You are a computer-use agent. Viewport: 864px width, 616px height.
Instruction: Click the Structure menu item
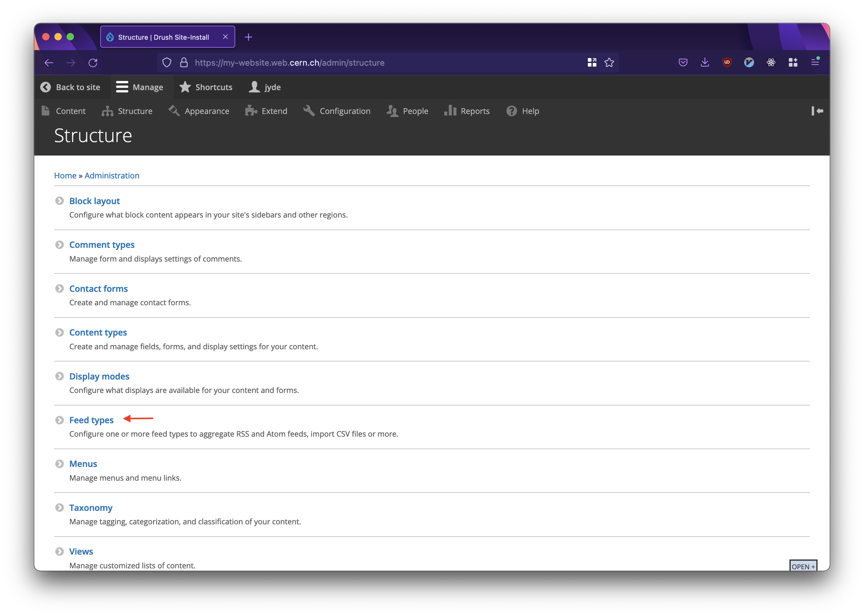(x=135, y=111)
